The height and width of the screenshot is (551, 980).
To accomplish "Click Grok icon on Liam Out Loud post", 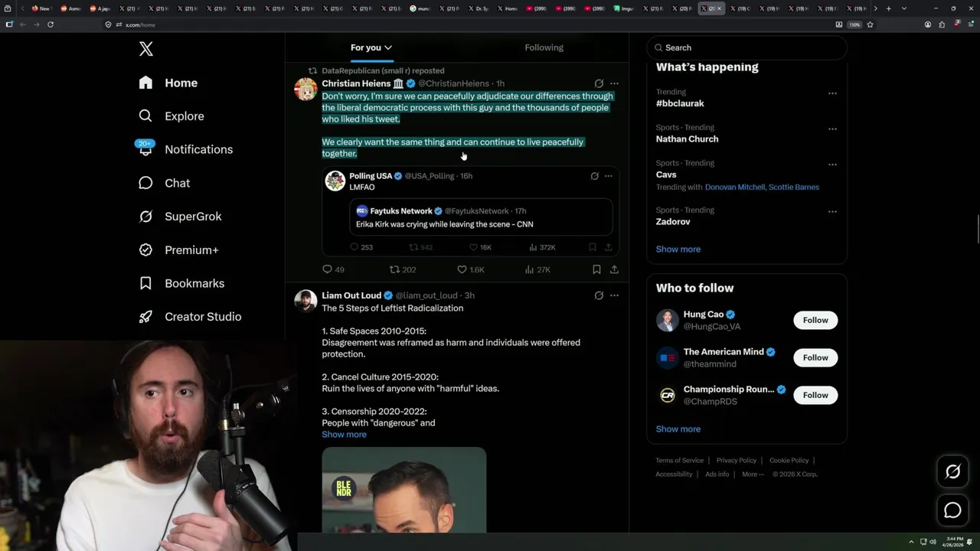I will [x=599, y=295].
